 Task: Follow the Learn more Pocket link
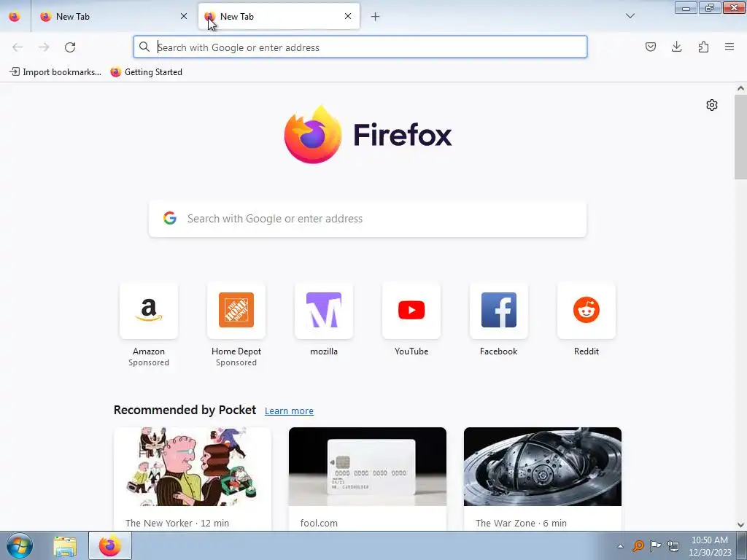click(x=289, y=411)
